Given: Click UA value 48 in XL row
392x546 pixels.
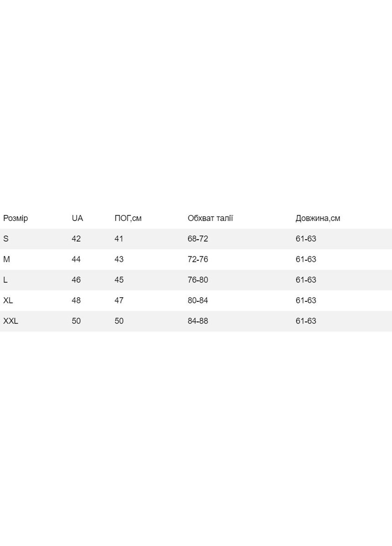Looking at the screenshot, I should (76, 300).
